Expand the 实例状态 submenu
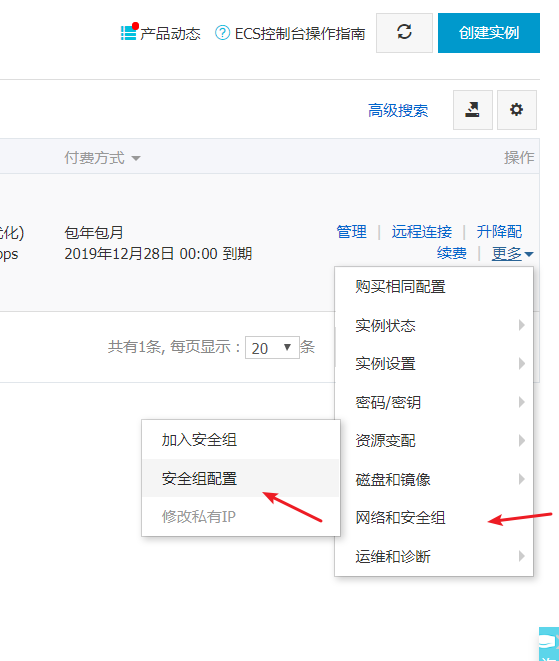Viewport: 559px width, 661px height. pyautogui.click(x=434, y=325)
